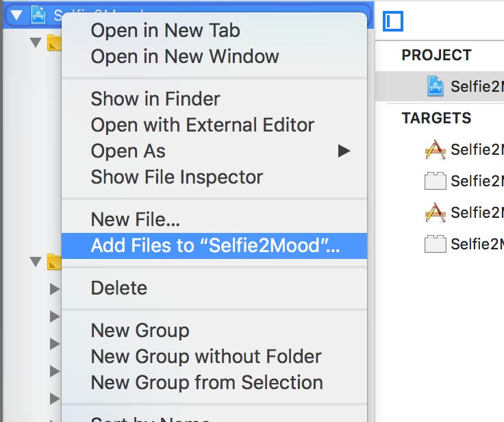Select the first app target icon
Image resolution: width=504 pixels, height=422 pixels.
pyautogui.click(x=436, y=149)
